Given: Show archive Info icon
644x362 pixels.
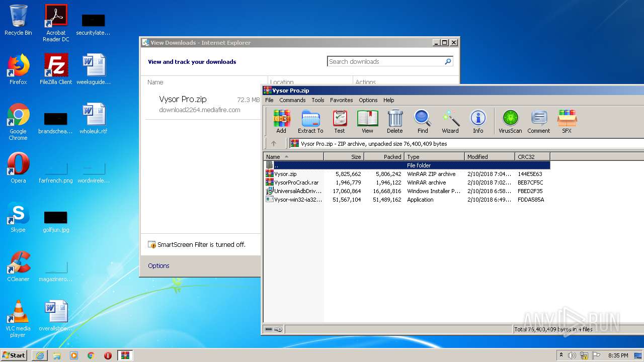Looking at the screenshot, I should tap(478, 122).
